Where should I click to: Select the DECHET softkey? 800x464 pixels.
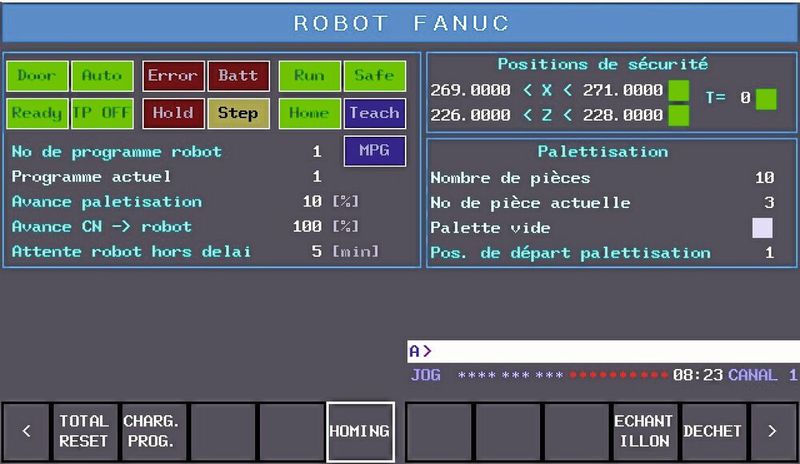[713, 431]
